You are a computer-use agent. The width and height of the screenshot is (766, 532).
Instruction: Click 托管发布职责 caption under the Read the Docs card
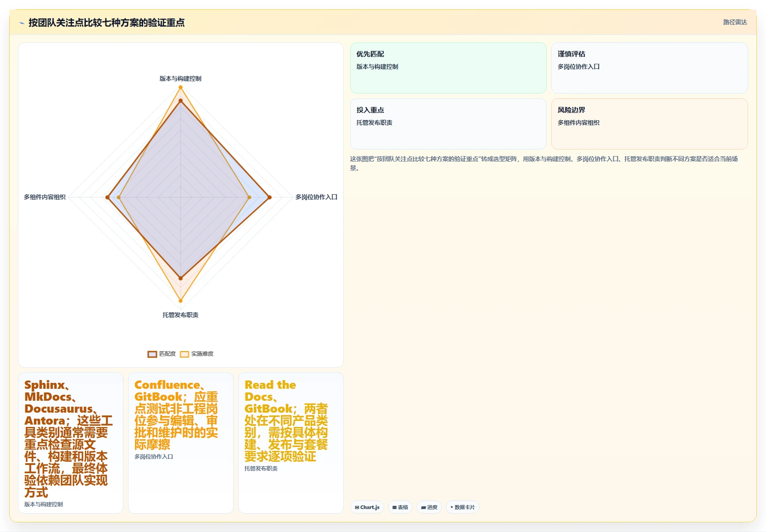pos(261,469)
